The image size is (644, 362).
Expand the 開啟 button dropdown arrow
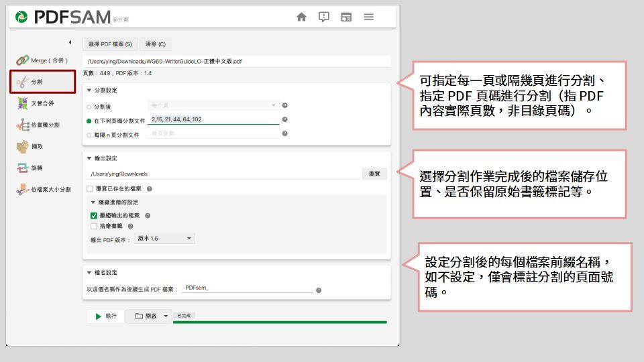(x=166, y=316)
